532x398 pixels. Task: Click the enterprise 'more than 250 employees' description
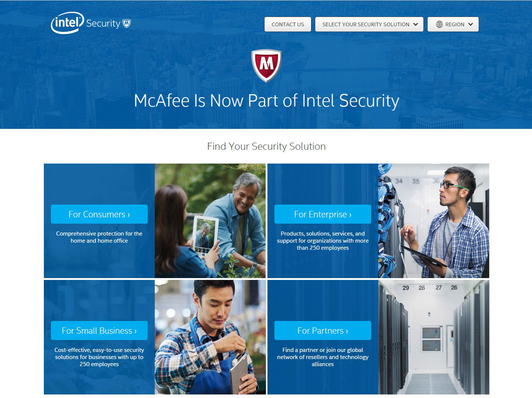point(323,241)
